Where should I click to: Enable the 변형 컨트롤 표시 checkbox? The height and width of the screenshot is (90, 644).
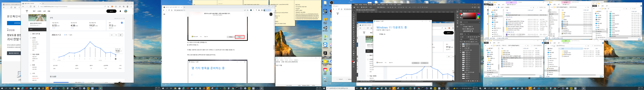point(376,7)
